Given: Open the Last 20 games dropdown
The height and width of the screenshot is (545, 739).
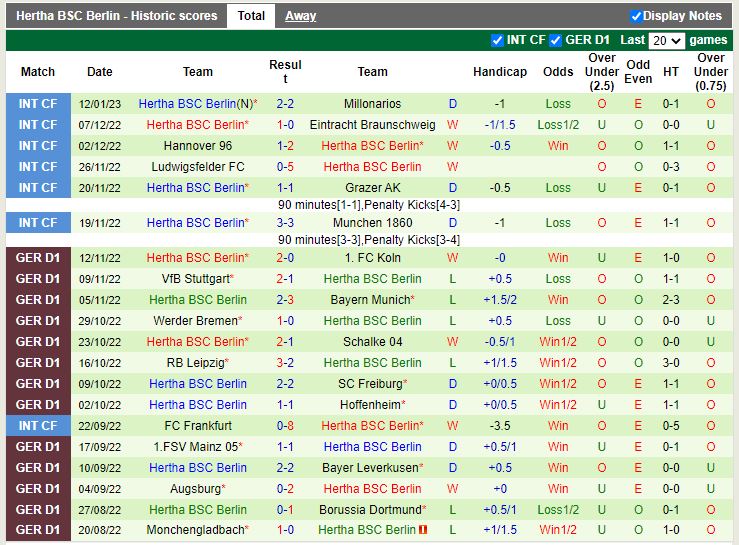Looking at the screenshot, I should coord(666,41).
